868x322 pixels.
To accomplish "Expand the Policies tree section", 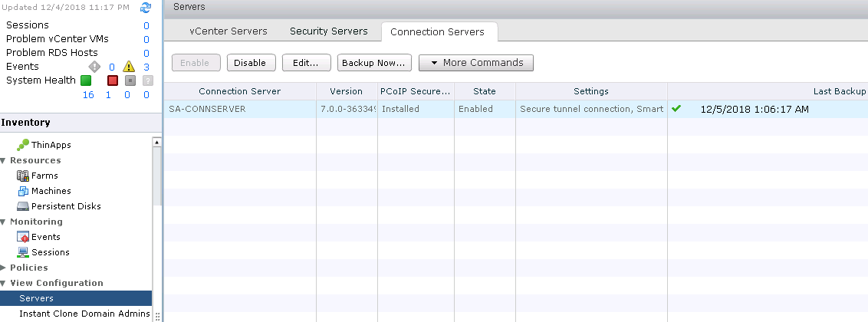I will (x=4, y=268).
